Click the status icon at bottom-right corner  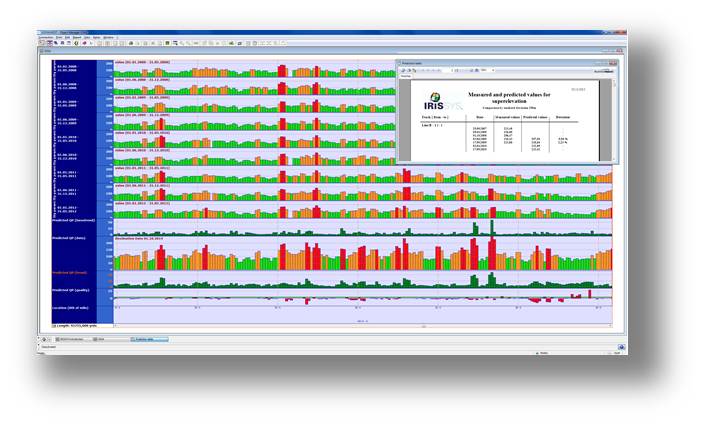click(621, 347)
